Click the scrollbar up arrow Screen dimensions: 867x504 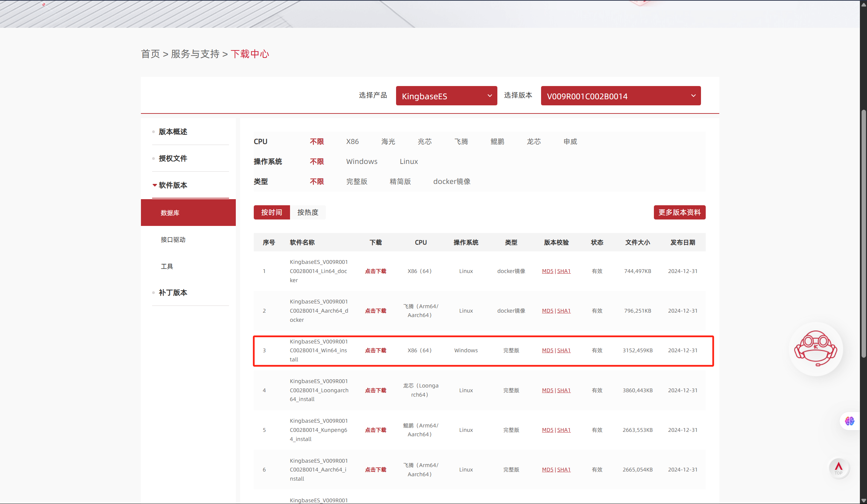click(x=863, y=4)
